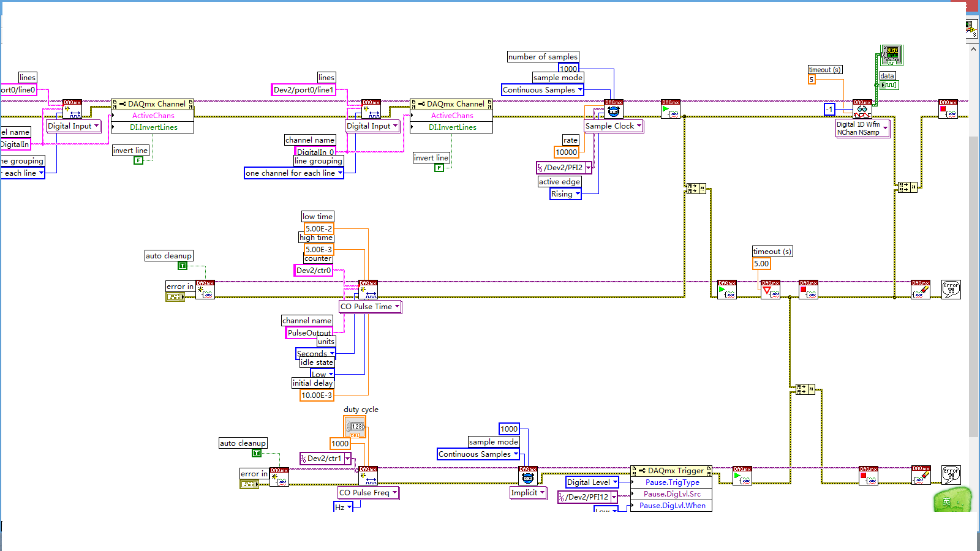This screenshot has width=980, height=551.
Task: Click the low time constant 5.00E-2
Action: (x=318, y=229)
